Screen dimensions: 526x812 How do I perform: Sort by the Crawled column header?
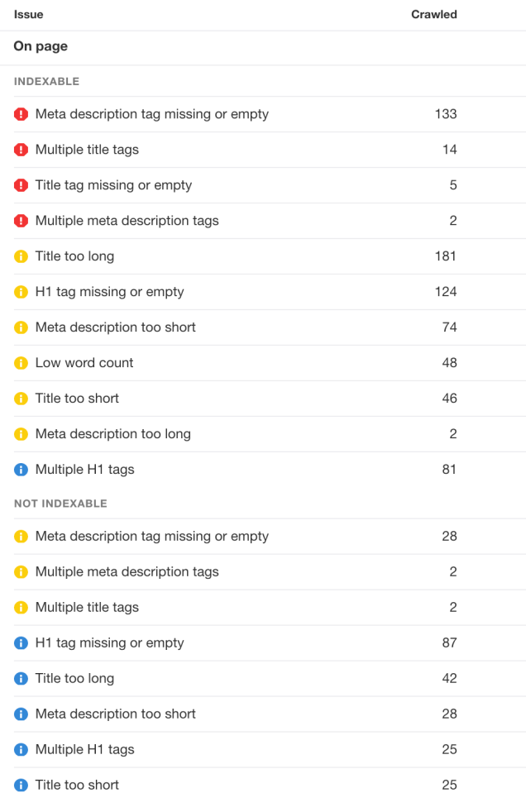(x=433, y=14)
